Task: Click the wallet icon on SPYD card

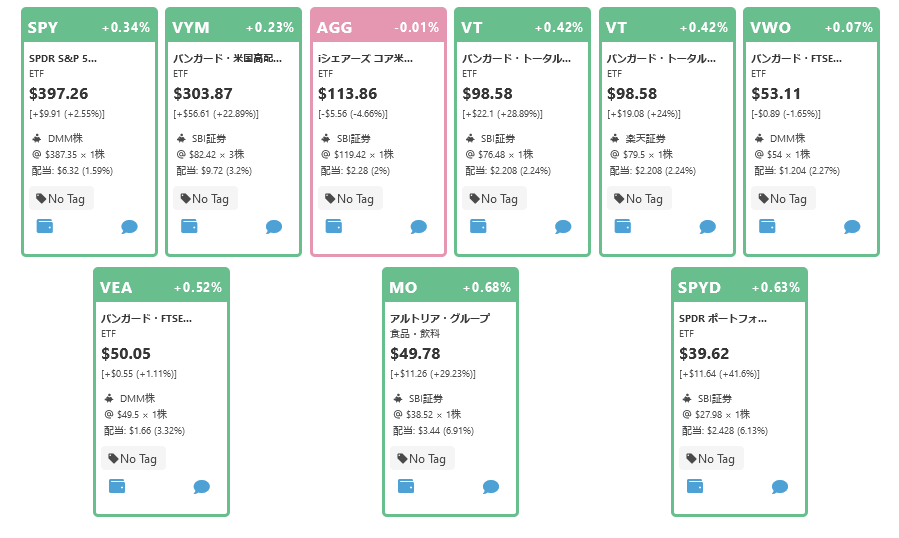Action: (695, 486)
